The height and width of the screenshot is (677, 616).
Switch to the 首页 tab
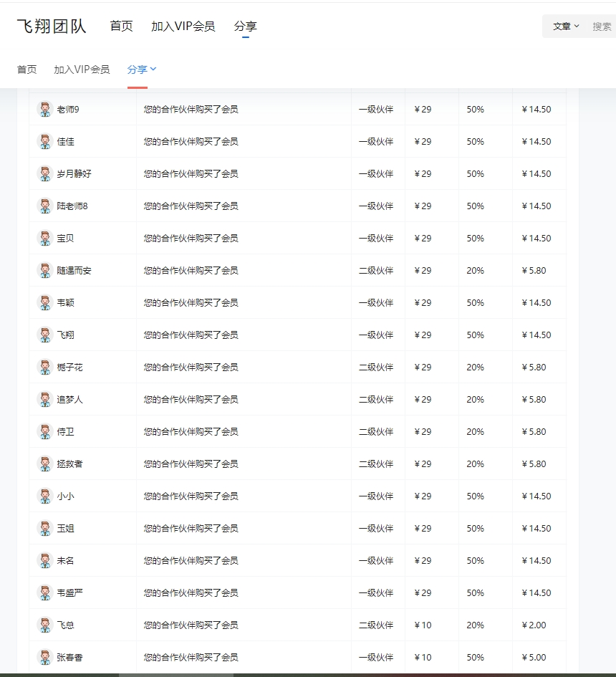(x=120, y=26)
